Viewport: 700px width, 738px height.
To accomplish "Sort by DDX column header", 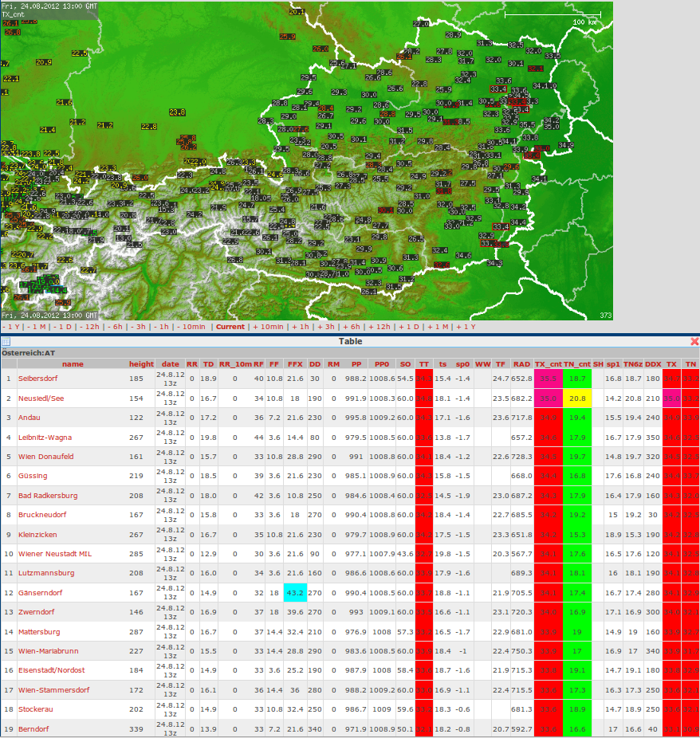I will coord(653,364).
